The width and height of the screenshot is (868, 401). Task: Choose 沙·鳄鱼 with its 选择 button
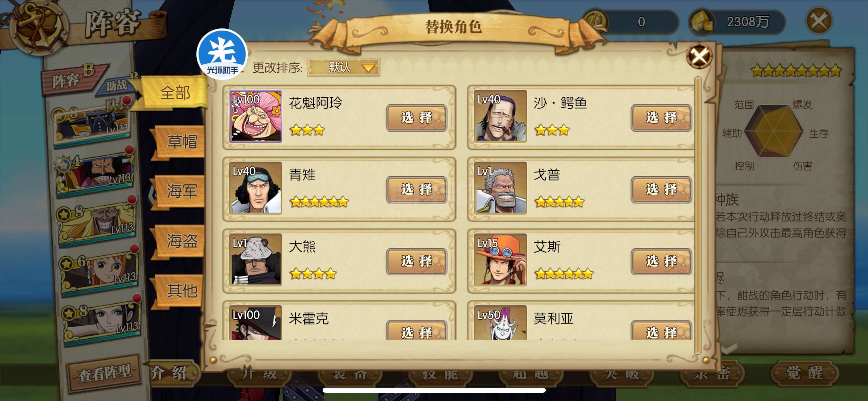pyautogui.click(x=661, y=118)
